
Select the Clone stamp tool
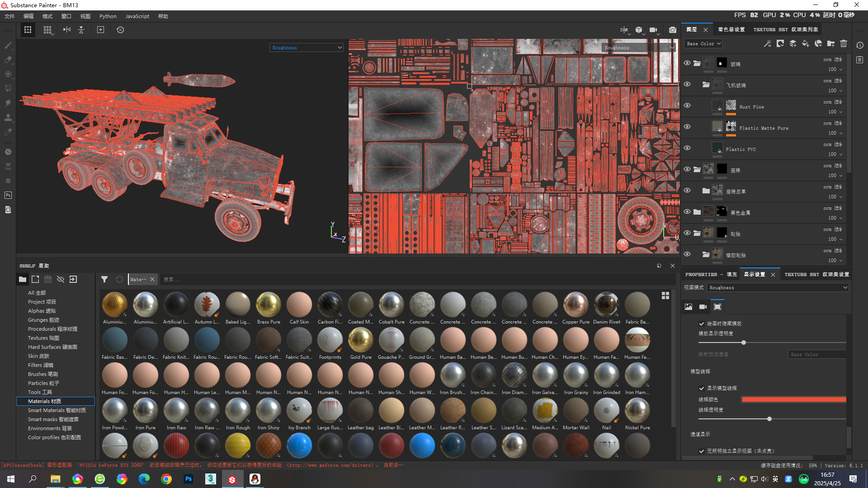8,117
